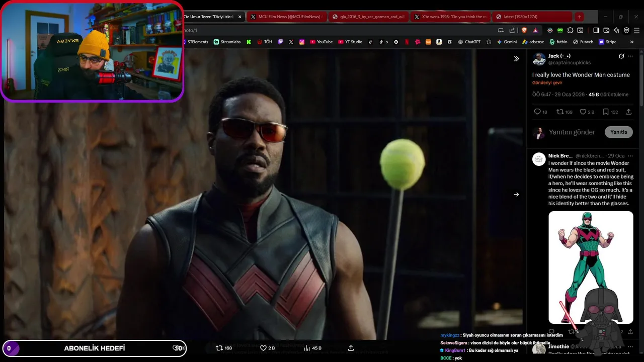Open the browser main menu

(636, 30)
